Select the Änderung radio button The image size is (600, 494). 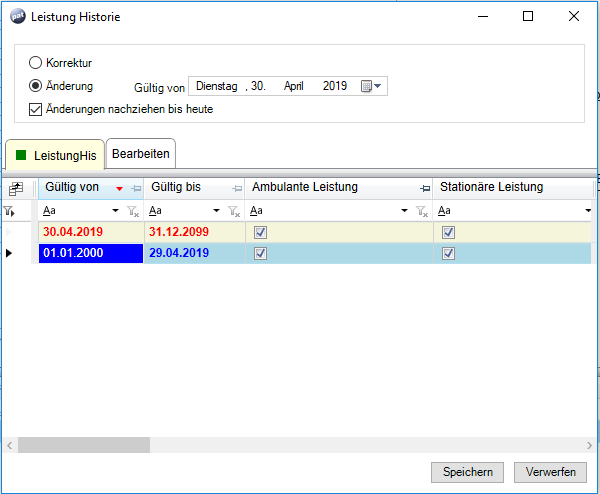(x=35, y=86)
